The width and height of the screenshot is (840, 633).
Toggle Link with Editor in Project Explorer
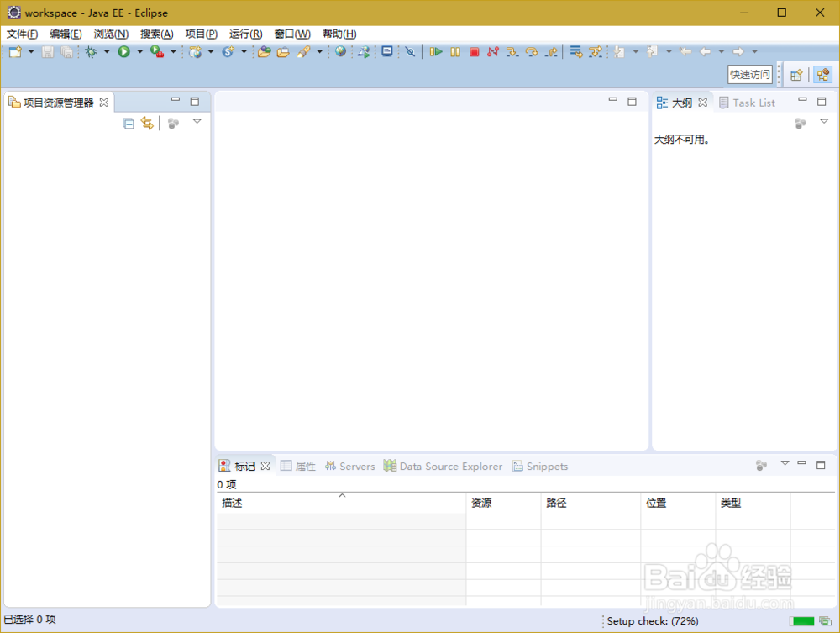click(x=147, y=124)
